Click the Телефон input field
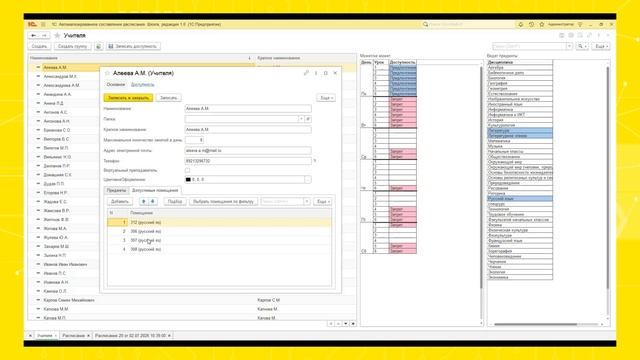This screenshot has width=640, height=360. pyautogui.click(x=248, y=161)
